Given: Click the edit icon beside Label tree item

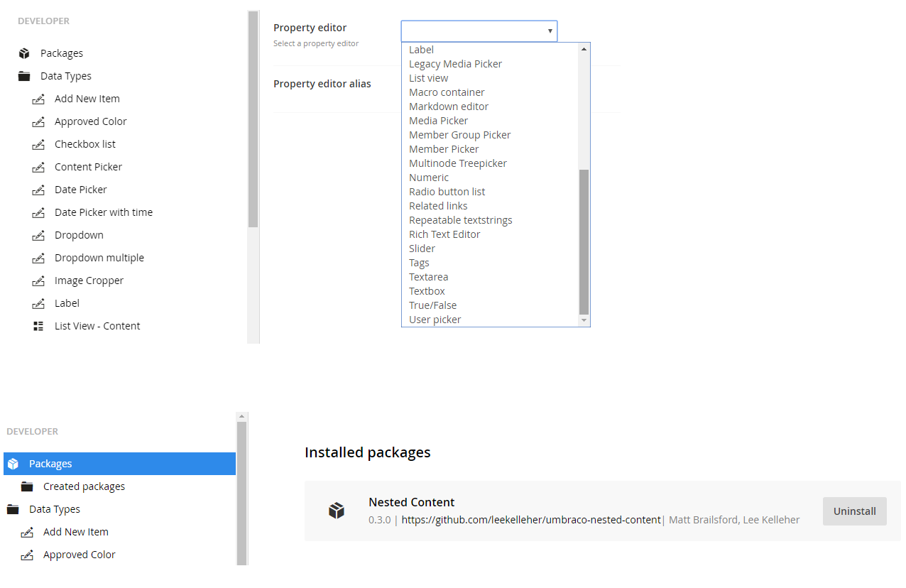Looking at the screenshot, I should tap(38, 303).
